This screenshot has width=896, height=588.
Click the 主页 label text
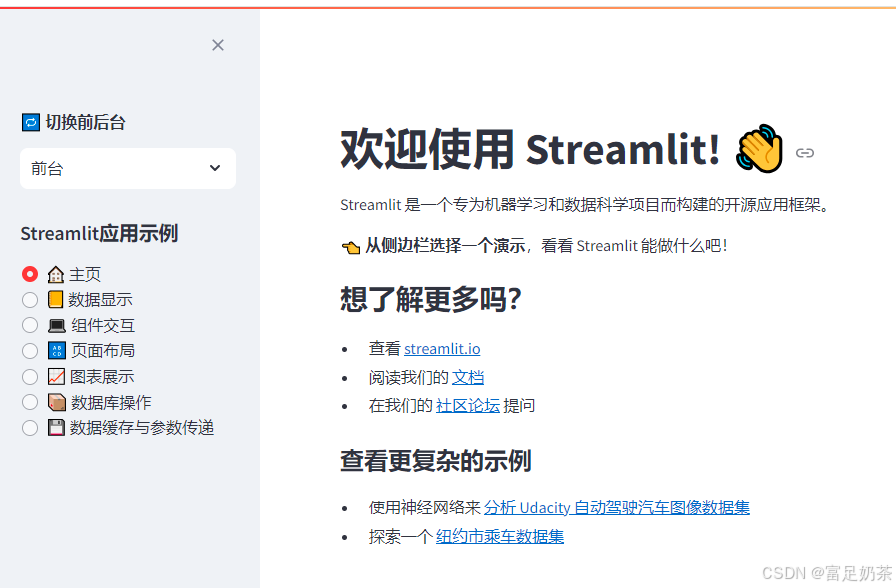point(85,274)
